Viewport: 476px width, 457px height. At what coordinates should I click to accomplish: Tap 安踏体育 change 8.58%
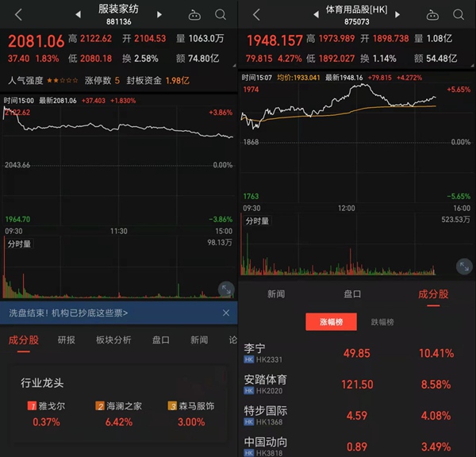coord(436,385)
